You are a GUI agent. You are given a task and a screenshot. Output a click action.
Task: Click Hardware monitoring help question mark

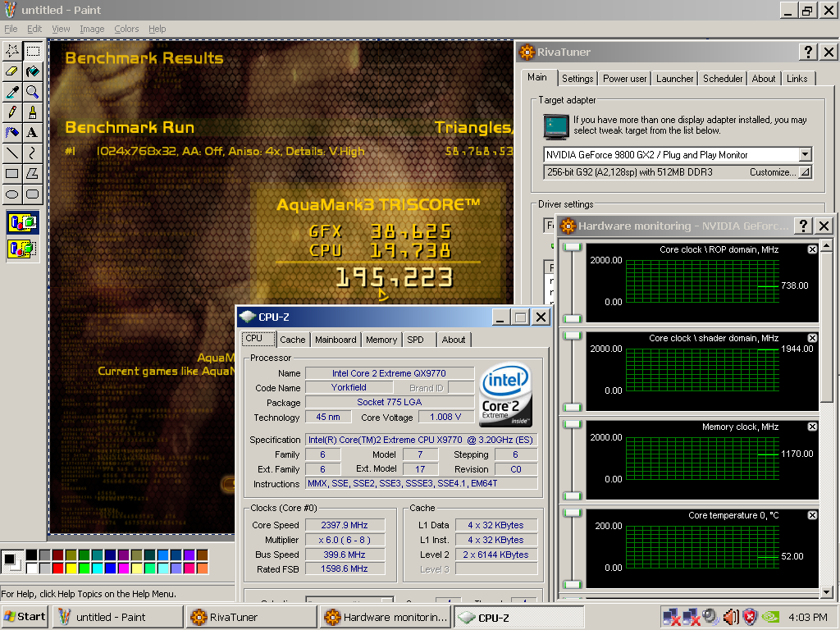pos(802,226)
